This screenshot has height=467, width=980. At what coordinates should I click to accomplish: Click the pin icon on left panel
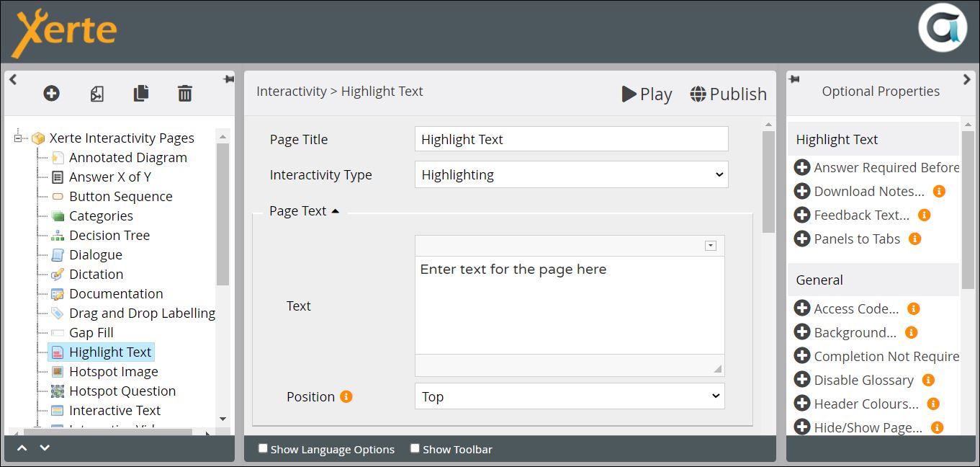[228, 79]
